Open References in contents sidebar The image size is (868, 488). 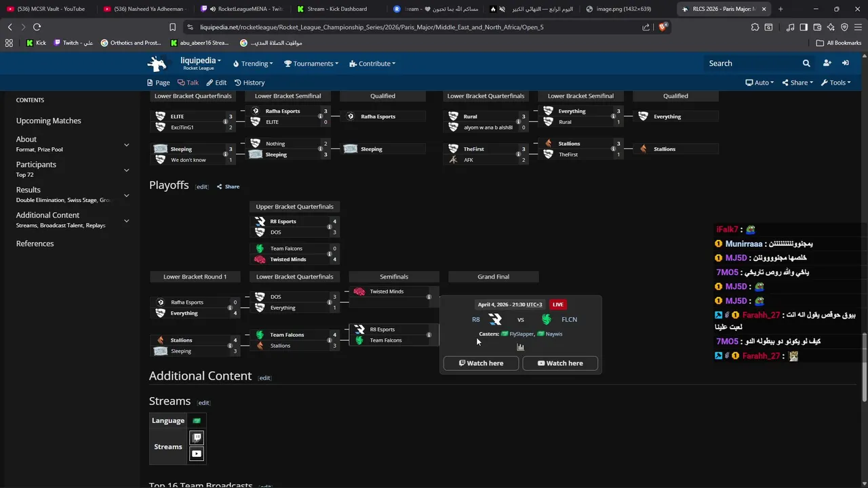[x=35, y=243]
